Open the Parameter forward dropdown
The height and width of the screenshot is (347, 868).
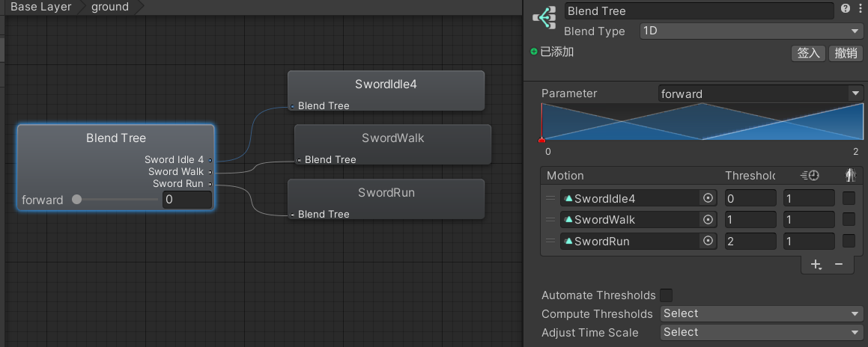point(761,93)
